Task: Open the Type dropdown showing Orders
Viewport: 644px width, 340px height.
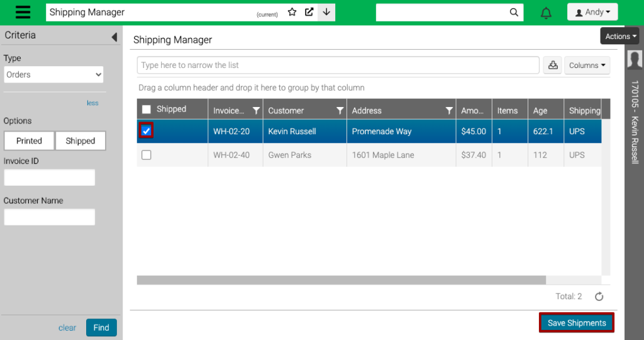Action: [53, 74]
